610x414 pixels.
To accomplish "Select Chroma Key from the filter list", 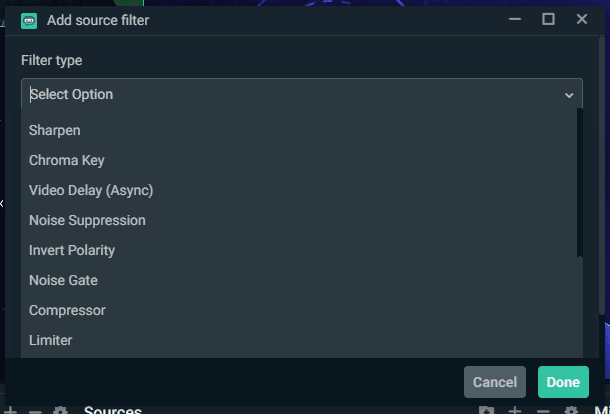I will pos(302,160).
